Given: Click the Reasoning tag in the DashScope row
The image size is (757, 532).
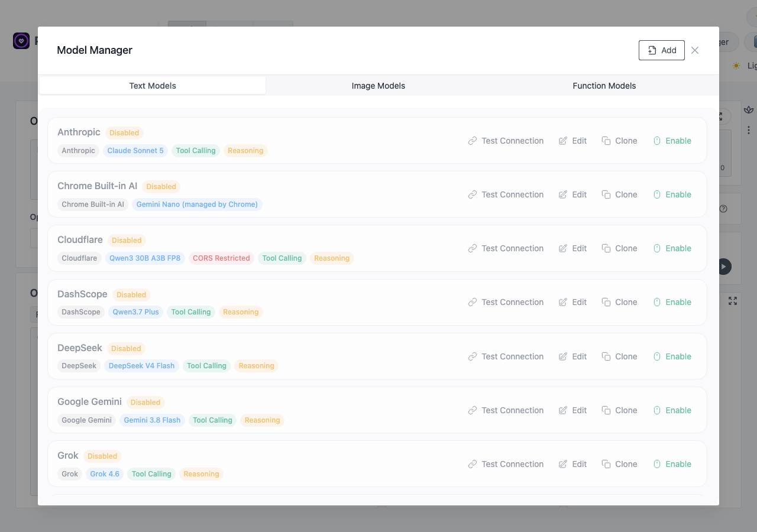Looking at the screenshot, I should [x=241, y=312].
